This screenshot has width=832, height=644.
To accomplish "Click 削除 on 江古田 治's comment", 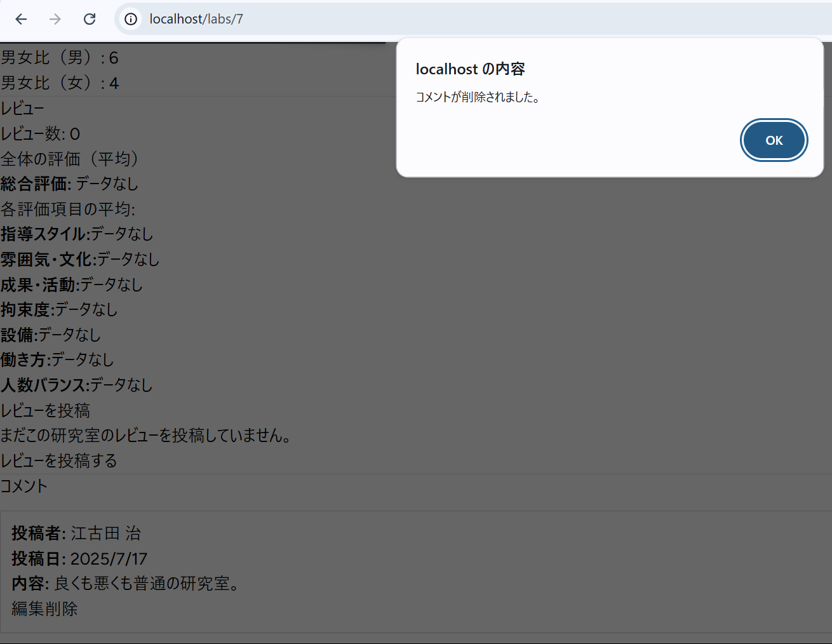I will (61, 608).
